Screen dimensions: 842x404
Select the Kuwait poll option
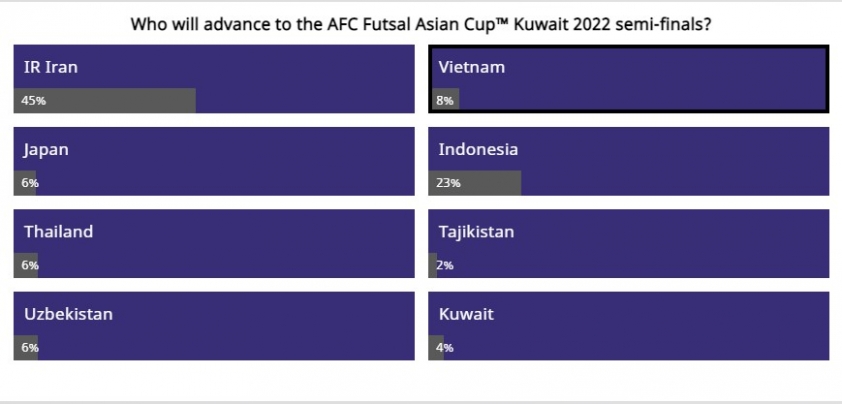[628, 326]
